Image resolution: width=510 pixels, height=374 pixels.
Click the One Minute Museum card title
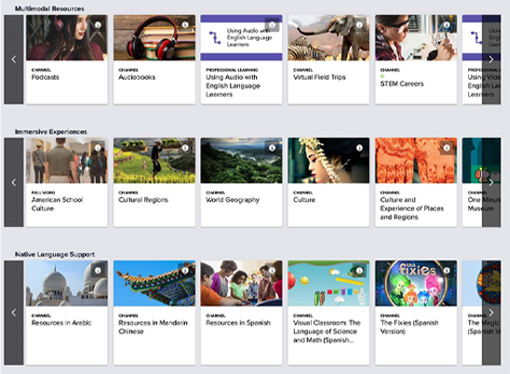point(483,204)
